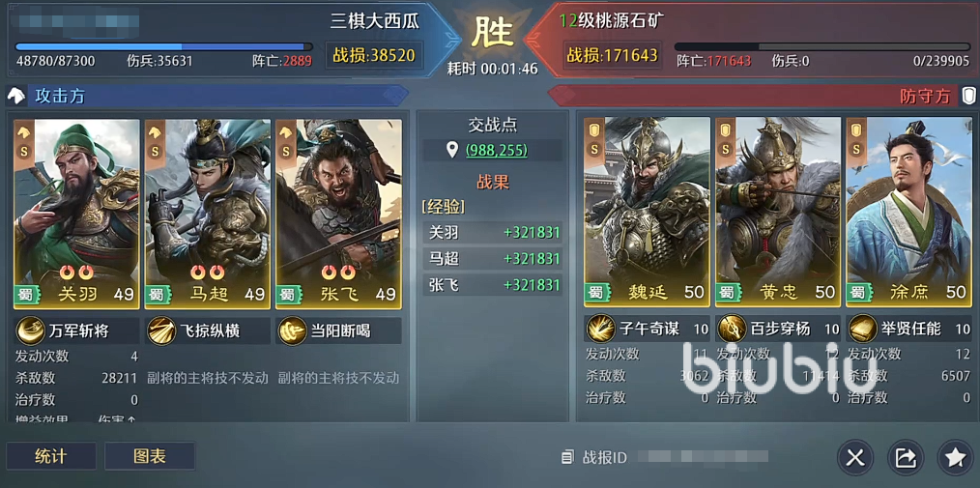This screenshot has width=980, height=488.
Task: View the 子午奇谋 skill icon
Action: click(600, 329)
